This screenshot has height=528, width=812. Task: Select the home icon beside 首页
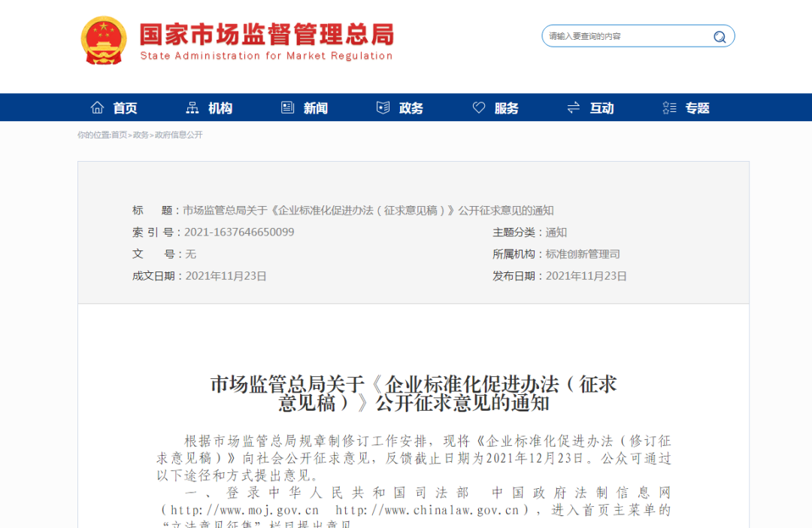coord(97,107)
